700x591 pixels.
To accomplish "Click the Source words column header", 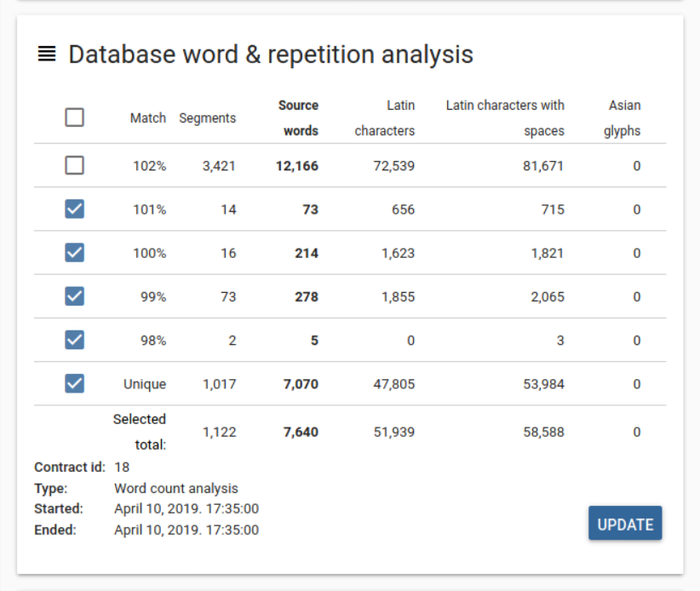I will point(298,118).
